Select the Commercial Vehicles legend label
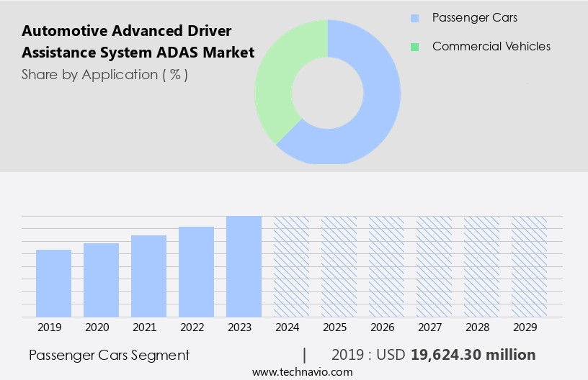Screen dimensions: 588x380 pos(491,46)
